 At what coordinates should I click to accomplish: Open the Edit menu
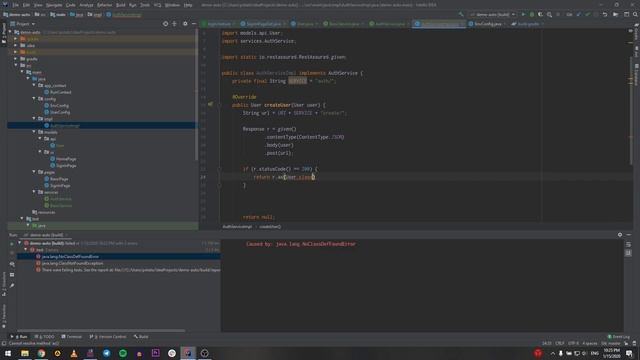click(26, 5)
